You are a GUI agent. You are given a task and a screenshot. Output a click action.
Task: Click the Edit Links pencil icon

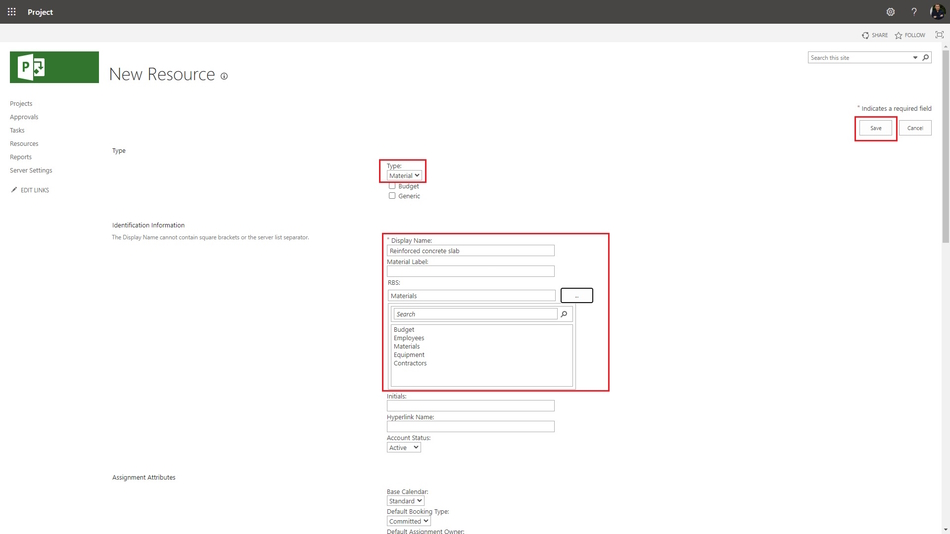tap(14, 190)
